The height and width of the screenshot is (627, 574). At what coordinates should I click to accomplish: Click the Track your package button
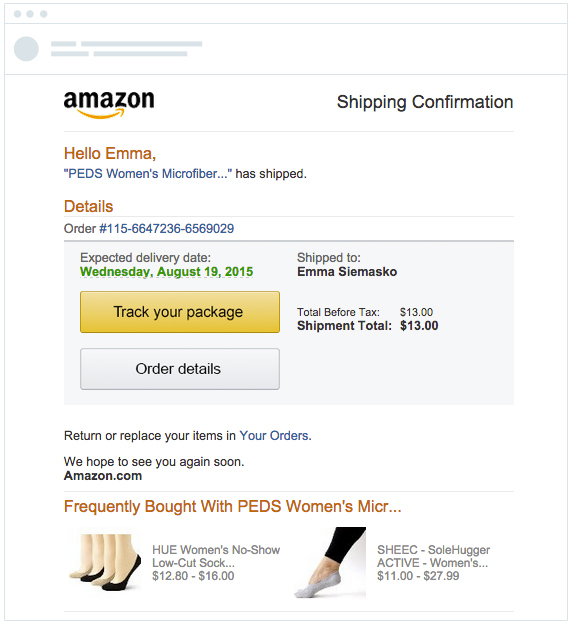(180, 312)
